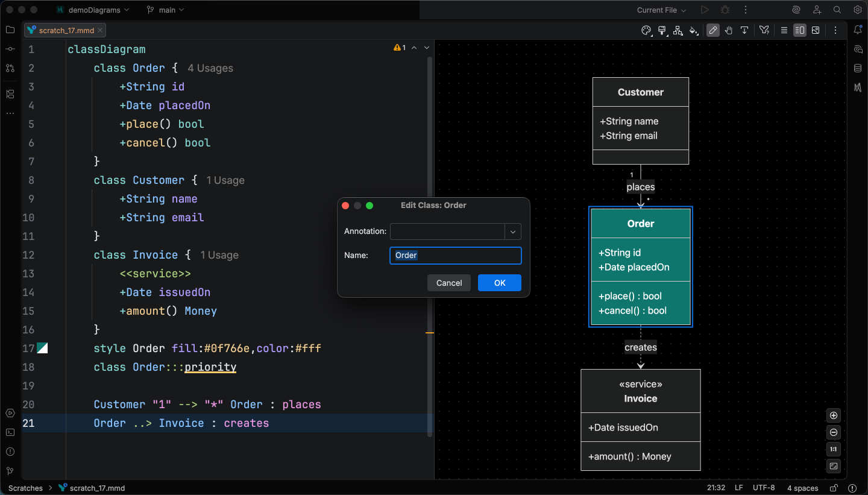Click the paint bucket fill icon
The height and width of the screenshot is (495, 868).
point(694,30)
